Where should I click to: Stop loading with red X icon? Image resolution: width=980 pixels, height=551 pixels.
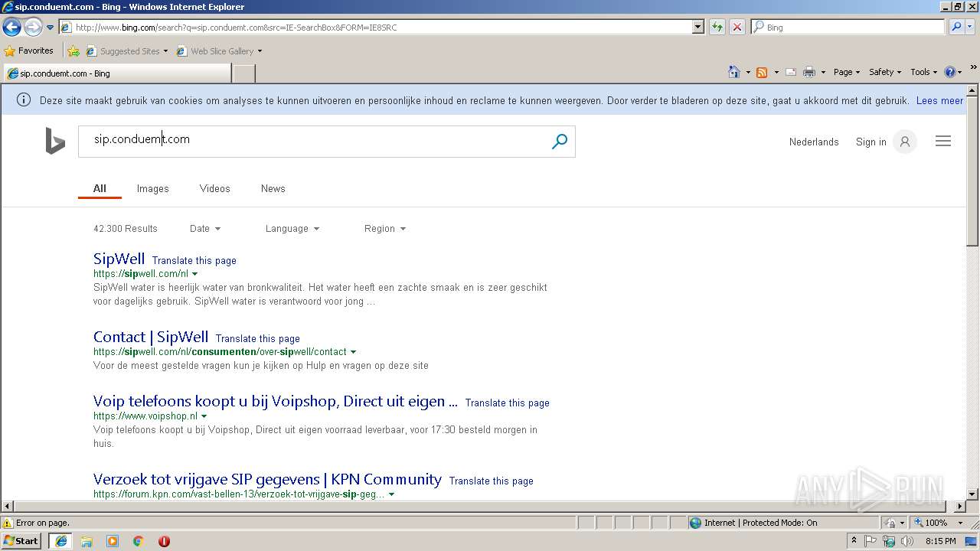coord(737,27)
